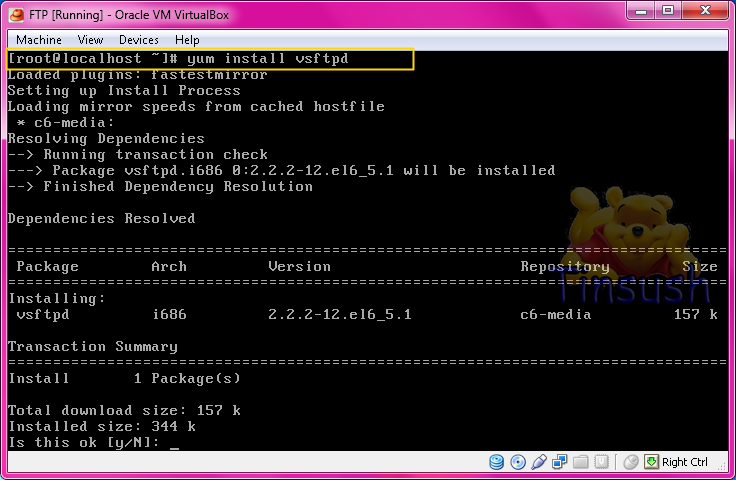Image resolution: width=736 pixels, height=480 pixels.
Task: Click the VirtualBox icon in title bar
Action: (x=16, y=15)
